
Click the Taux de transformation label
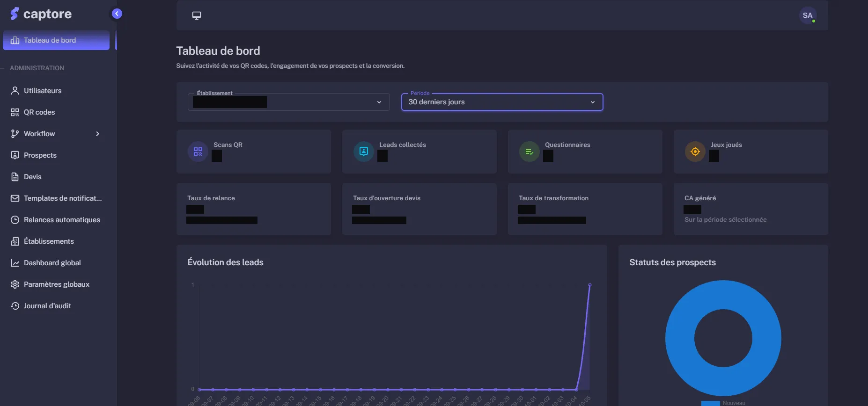(x=553, y=198)
